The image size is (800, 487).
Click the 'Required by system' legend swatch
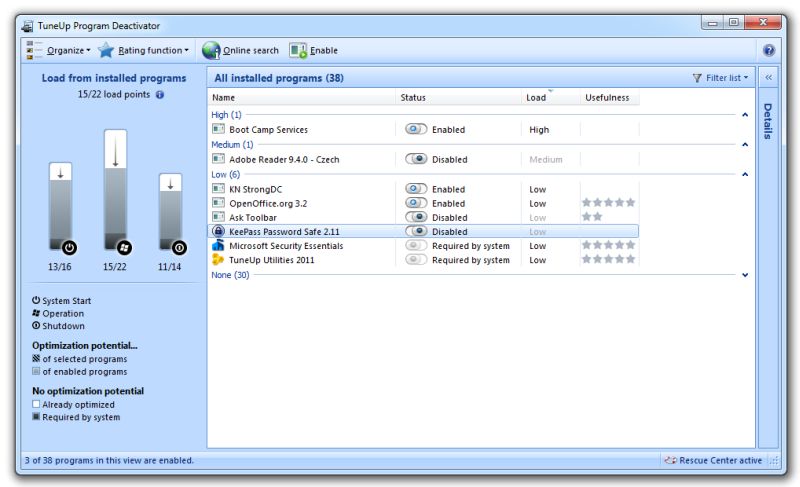pos(36,417)
